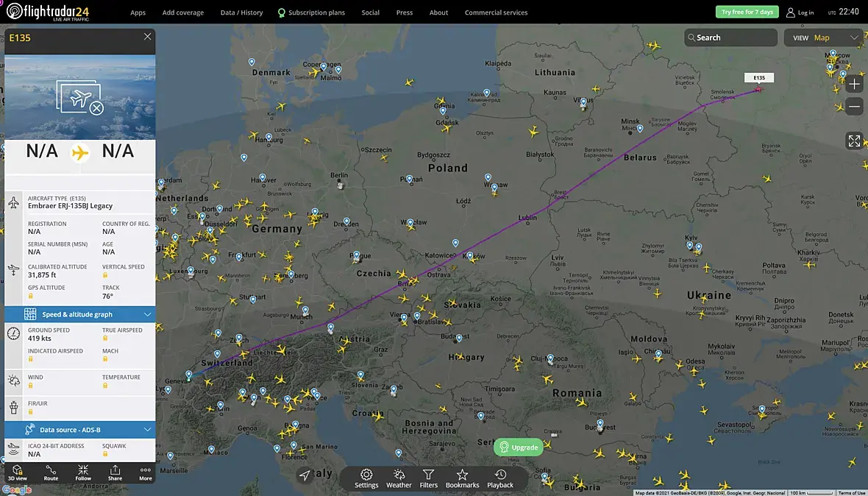Image resolution: width=868 pixels, height=496 pixels.
Task: Open the Press page
Action: coord(404,13)
